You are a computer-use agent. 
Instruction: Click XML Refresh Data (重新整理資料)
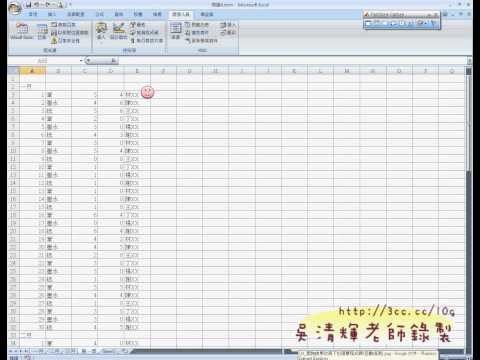coord(201,41)
